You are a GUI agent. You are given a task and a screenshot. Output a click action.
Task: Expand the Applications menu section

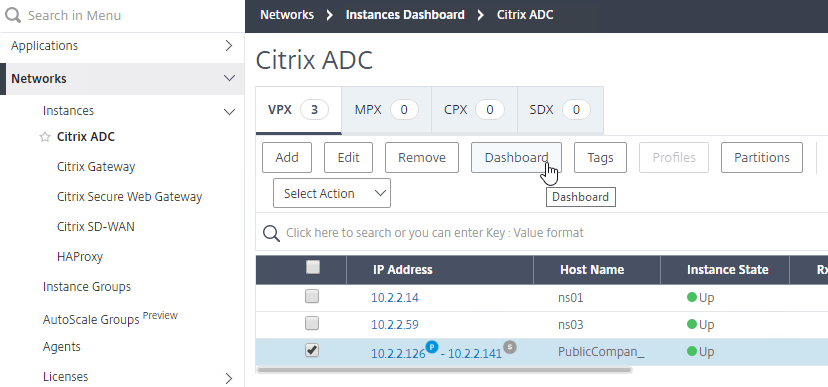229,45
